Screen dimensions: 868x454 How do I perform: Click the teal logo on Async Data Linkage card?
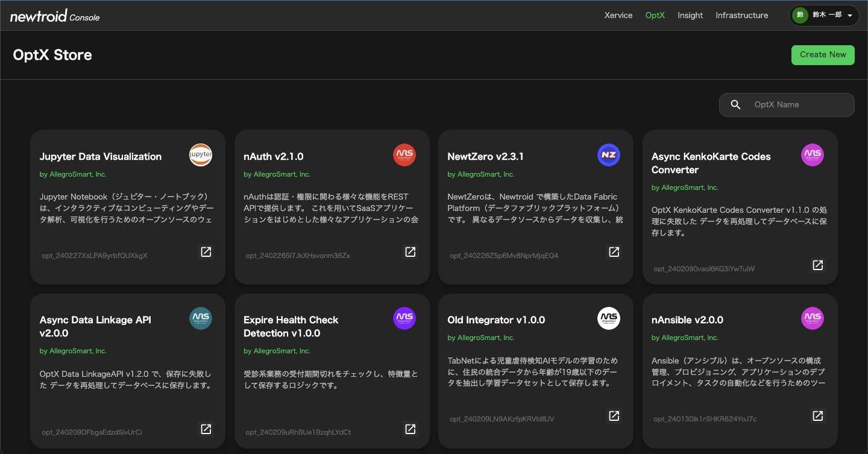pos(201,318)
